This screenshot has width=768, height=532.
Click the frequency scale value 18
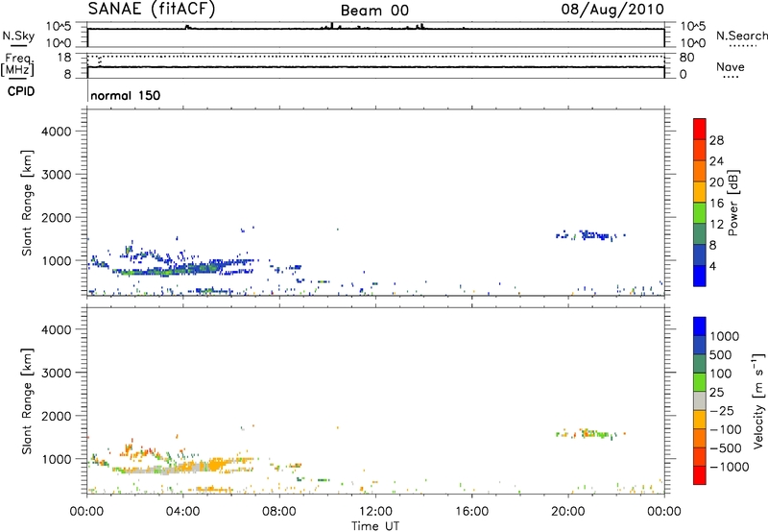pos(64,58)
